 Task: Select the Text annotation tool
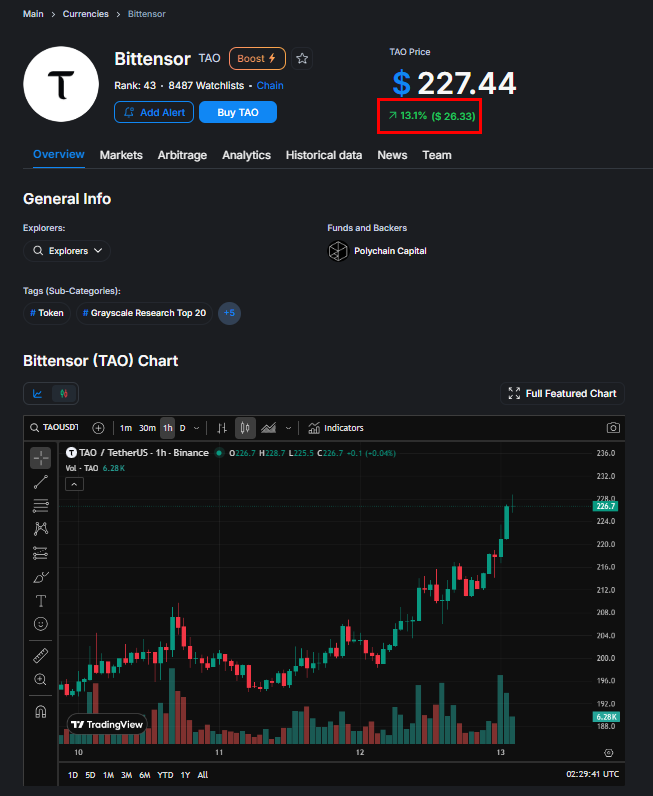[41, 601]
